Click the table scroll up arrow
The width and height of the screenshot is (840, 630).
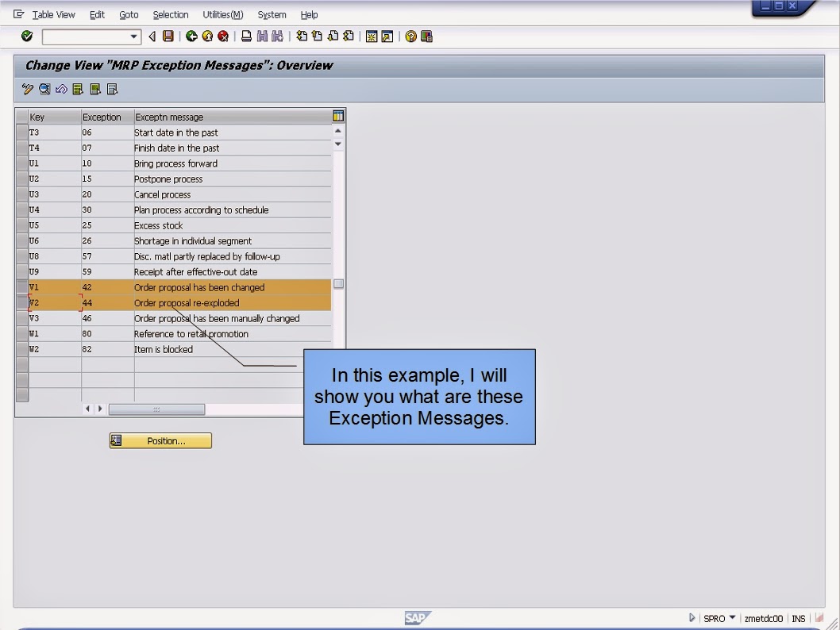(338, 131)
